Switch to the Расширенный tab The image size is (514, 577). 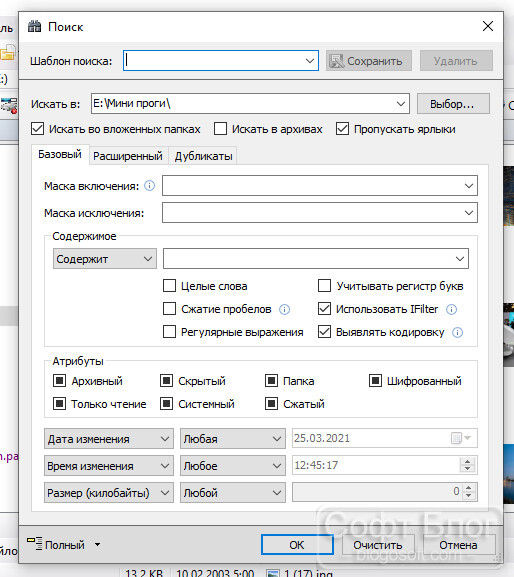point(128,156)
